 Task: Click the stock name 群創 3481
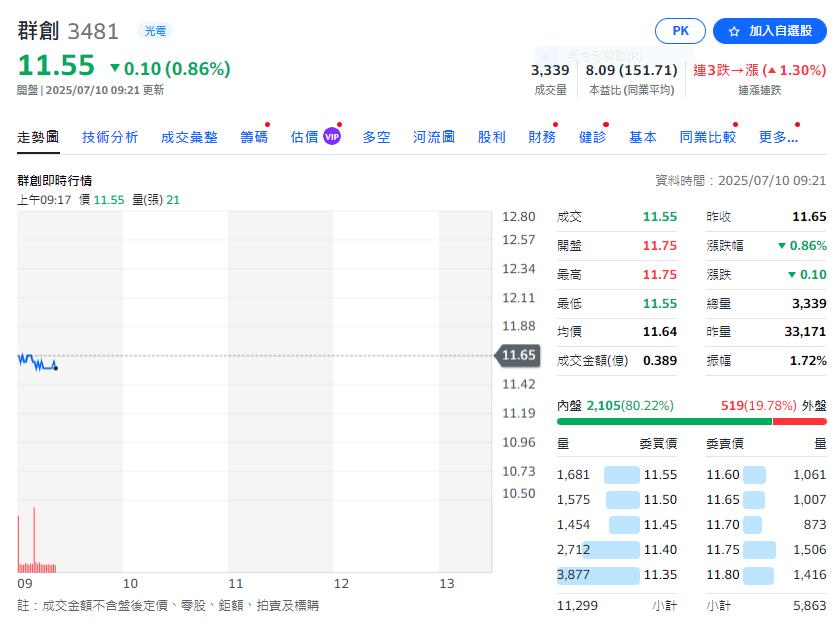coord(68,31)
